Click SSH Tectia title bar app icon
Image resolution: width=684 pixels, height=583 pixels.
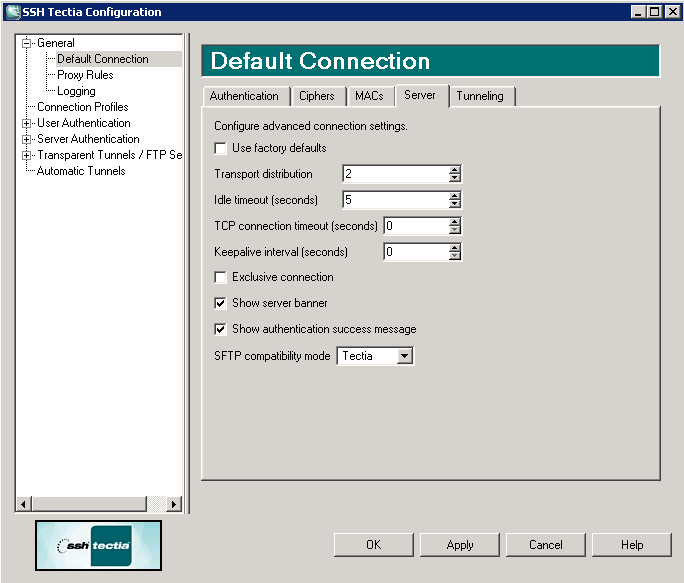(x=13, y=12)
